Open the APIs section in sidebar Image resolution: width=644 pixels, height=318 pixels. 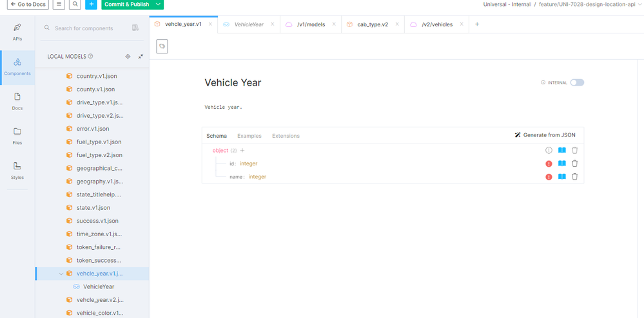tap(17, 32)
